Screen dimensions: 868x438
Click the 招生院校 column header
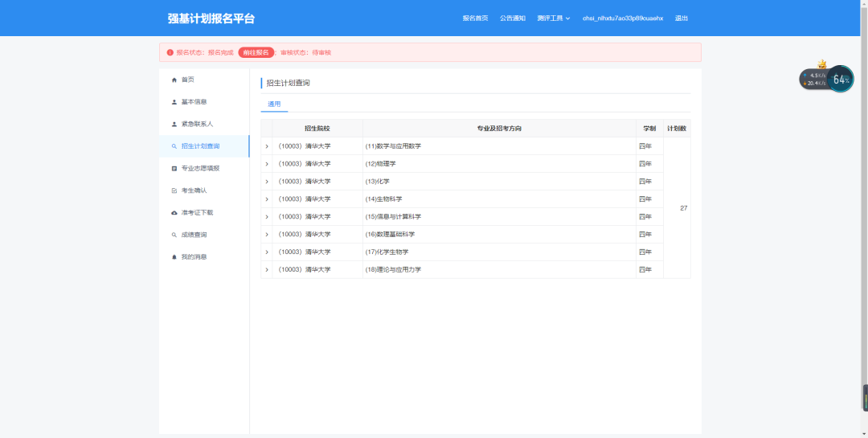point(317,129)
